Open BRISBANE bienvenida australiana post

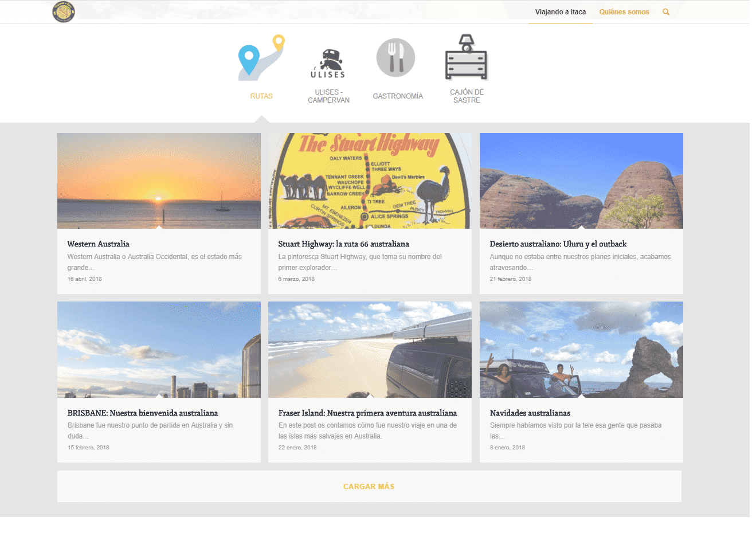coord(143,413)
